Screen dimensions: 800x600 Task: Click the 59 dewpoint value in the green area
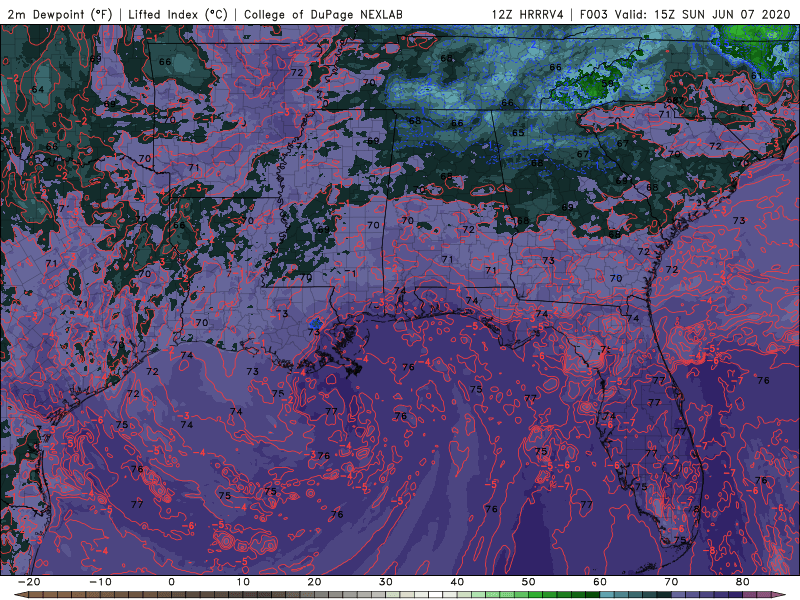tap(607, 83)
